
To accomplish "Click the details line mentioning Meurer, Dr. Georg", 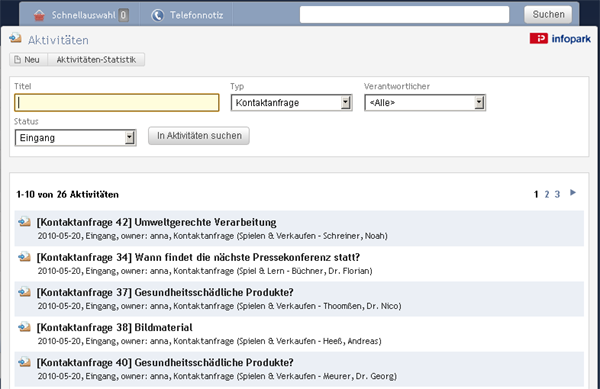I will [x=217, y=376].
